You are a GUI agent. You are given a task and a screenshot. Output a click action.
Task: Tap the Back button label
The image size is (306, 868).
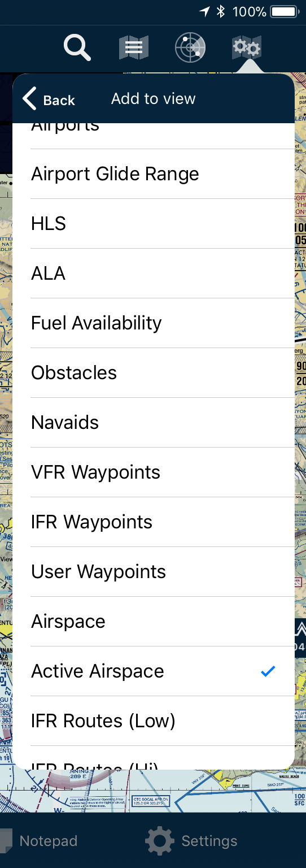59,100
